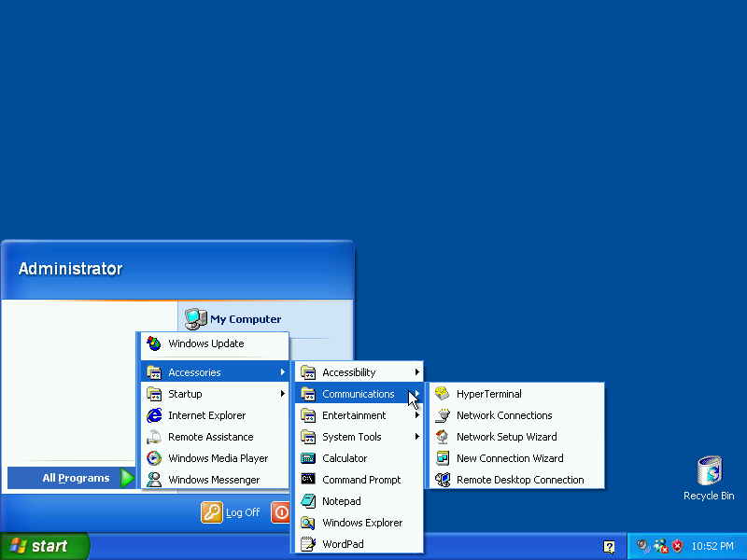Click the help question mark taskbar icon
The height and width of the screenshot is (560, 747).
pyautogui.click(x=609, y=547)
